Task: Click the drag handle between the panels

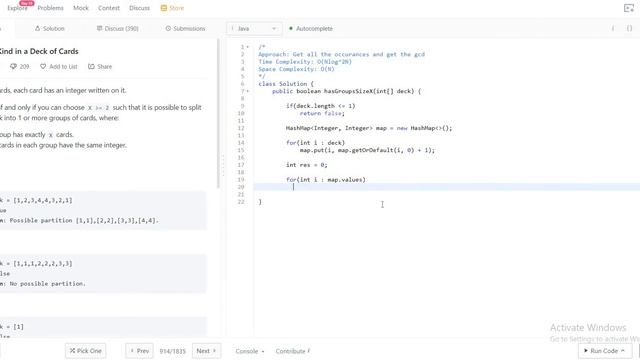Action: click(223, 165)
